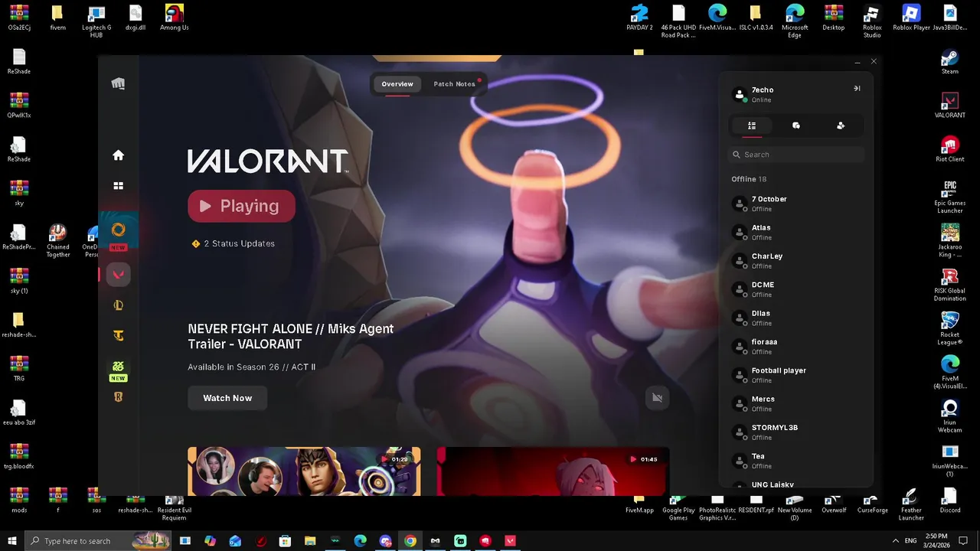
Task: Open the add friend tab
Action: click(841, 126)
